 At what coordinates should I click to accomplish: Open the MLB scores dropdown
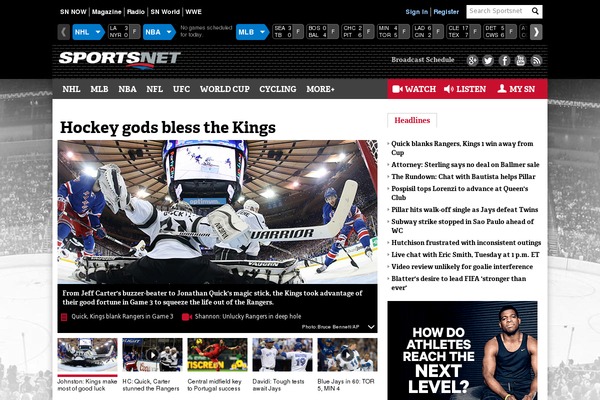[253, 32]
